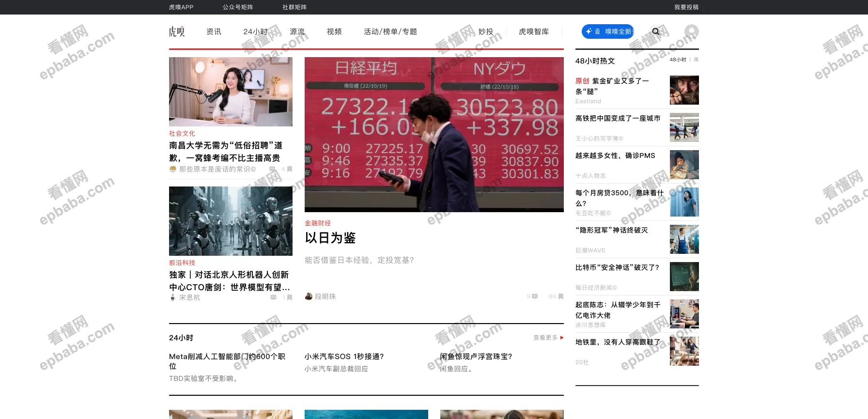Click bookmark icon on 南昌大学 article
Screen dimensions: 868x419
pos(290,169)
